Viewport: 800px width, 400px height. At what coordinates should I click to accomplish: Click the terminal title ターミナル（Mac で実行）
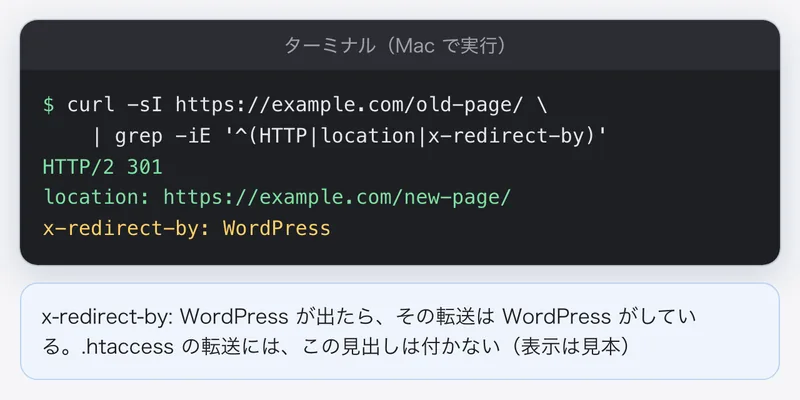click(399, 46)
